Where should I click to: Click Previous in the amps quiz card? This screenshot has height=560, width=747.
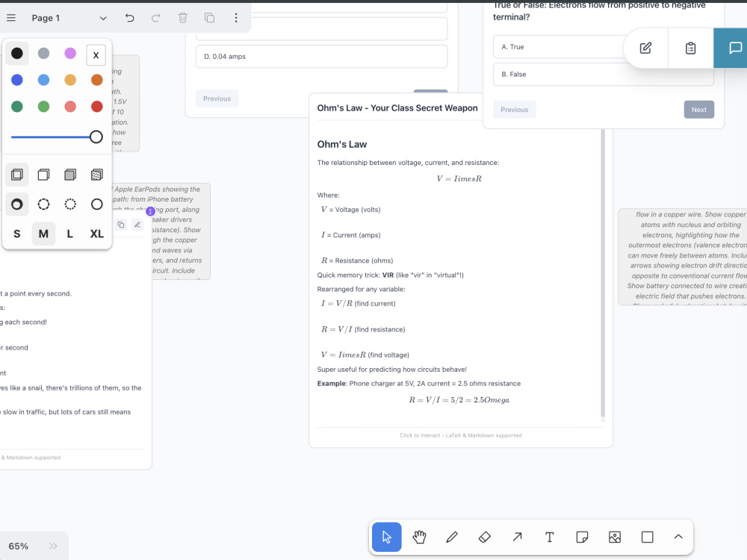tap(217, 99)
